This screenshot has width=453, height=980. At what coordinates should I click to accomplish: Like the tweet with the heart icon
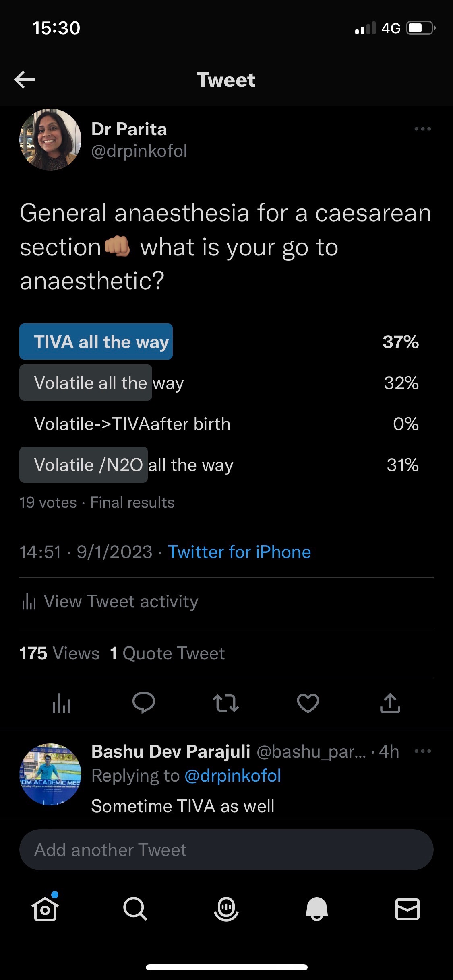[308, 703]
